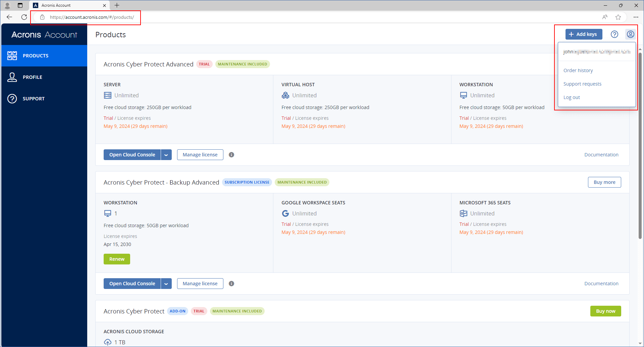This screenshot has width=644, height=347.
Task: Click the favorites star icon in address bar
Action: [x=618, y=17]
